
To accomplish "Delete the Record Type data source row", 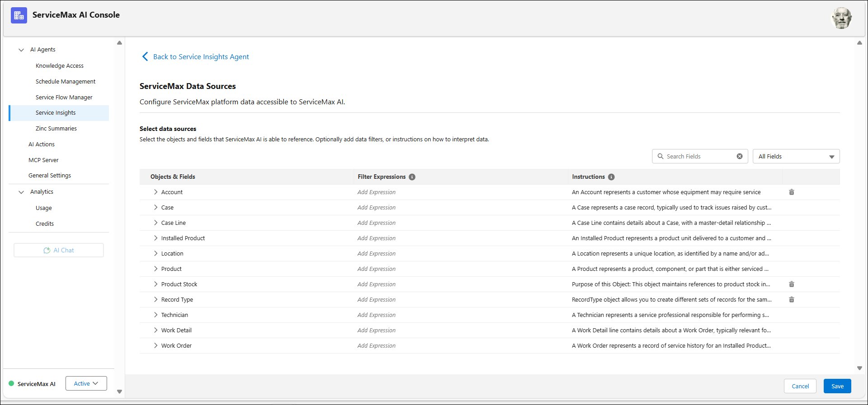I will [x=792, y=300].
